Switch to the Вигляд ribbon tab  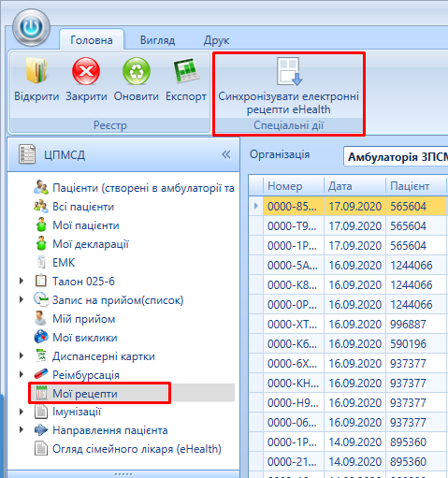pyautogui.click(x=157, y=40)
